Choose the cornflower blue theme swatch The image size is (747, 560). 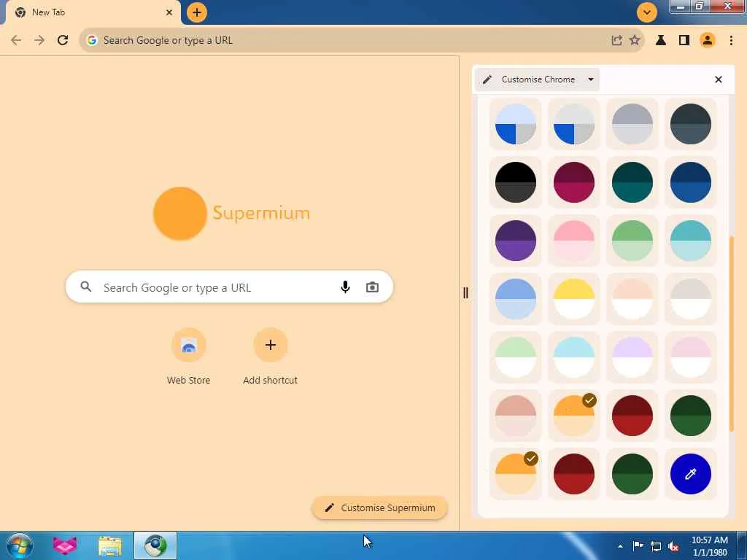click(516, 299)
